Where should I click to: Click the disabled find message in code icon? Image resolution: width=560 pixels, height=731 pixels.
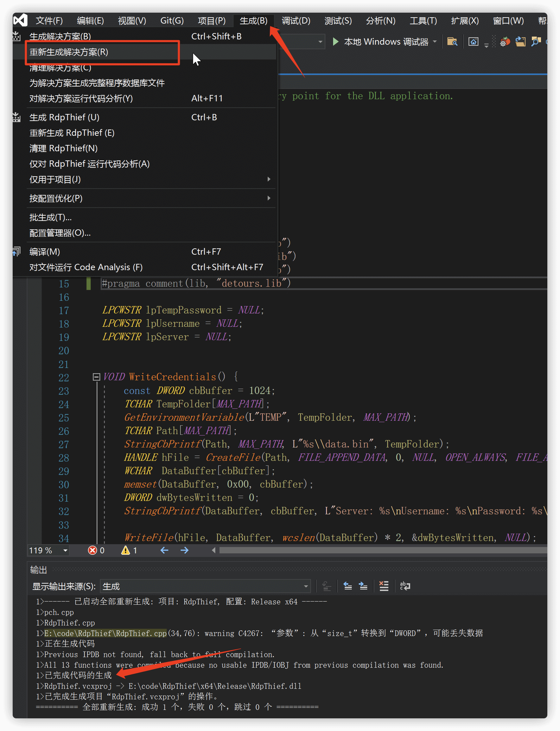(x=326, y=586)
